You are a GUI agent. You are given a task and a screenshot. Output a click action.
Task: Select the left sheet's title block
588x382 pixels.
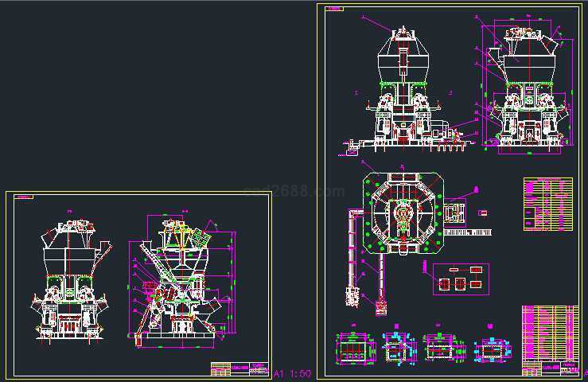239,368
